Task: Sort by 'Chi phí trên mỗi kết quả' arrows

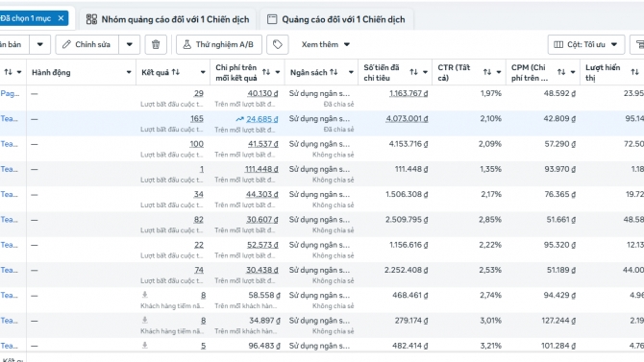Action: [266, 72]
